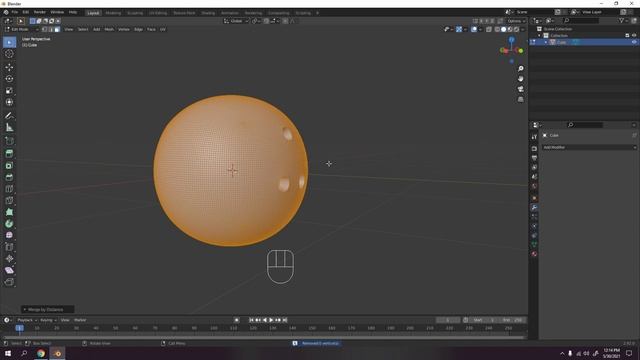Select the Inset Faces tool
The height and width of the screenshot is (360, 640).
click(9, 166)
